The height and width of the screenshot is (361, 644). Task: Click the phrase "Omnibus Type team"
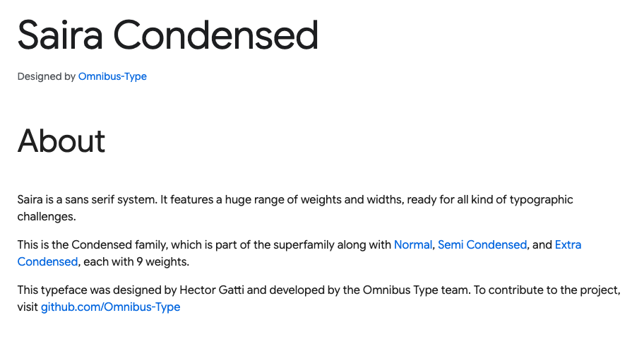[x=416, y=290]
